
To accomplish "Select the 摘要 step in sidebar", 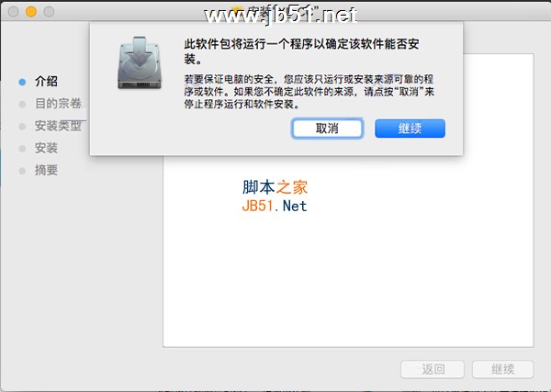I will [x=46, y=170].
